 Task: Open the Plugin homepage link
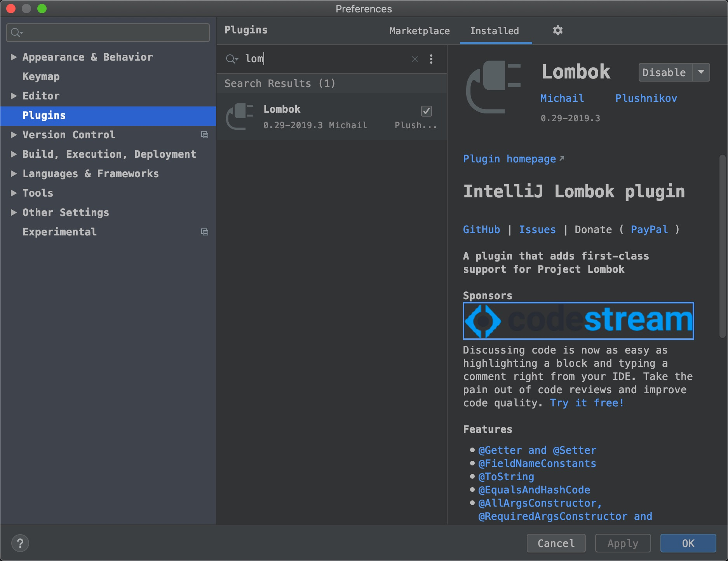point(513,159)
